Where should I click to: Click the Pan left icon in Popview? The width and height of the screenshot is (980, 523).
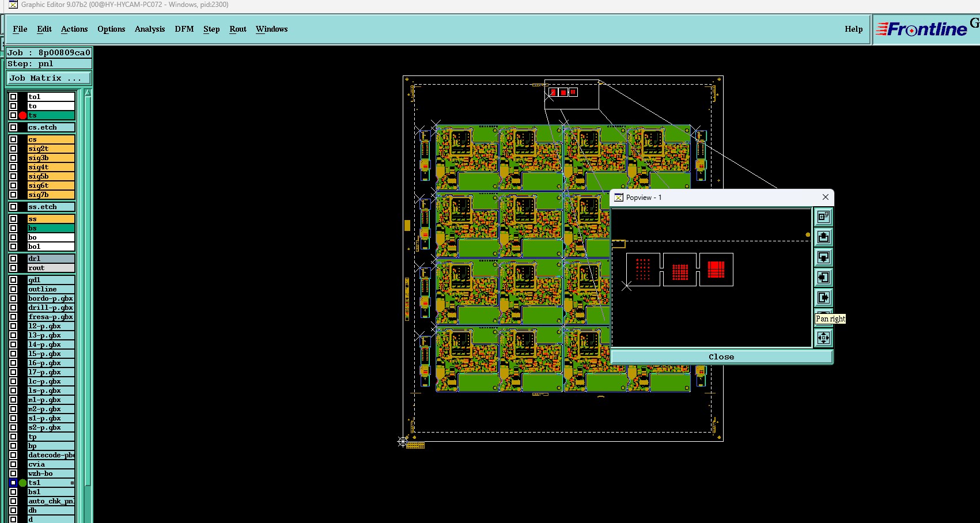click(823, 278)
